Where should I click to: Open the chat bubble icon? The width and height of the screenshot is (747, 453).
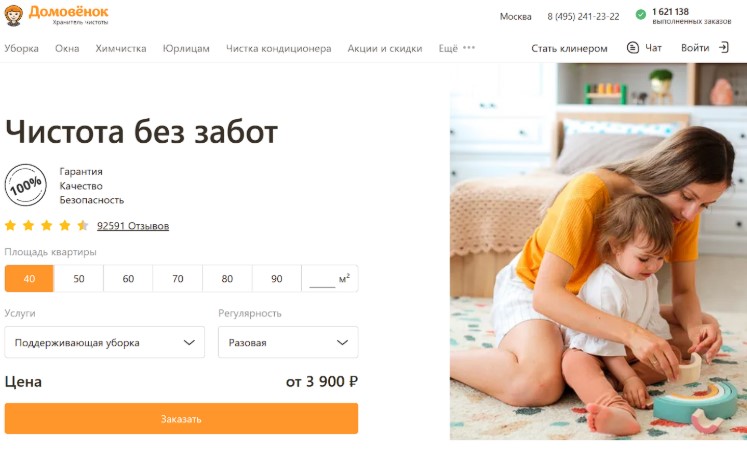coord(633,48)
